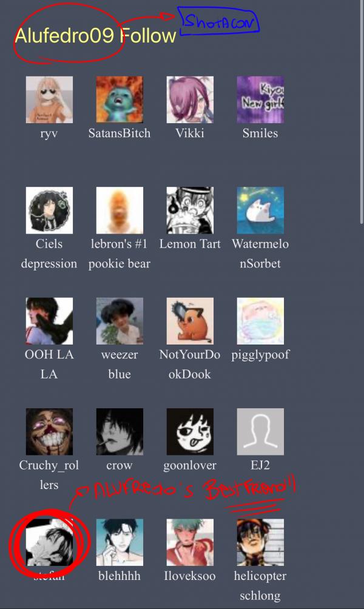Click helicopter schlong avatar
364x609 pixels.
tap(260, 543)
